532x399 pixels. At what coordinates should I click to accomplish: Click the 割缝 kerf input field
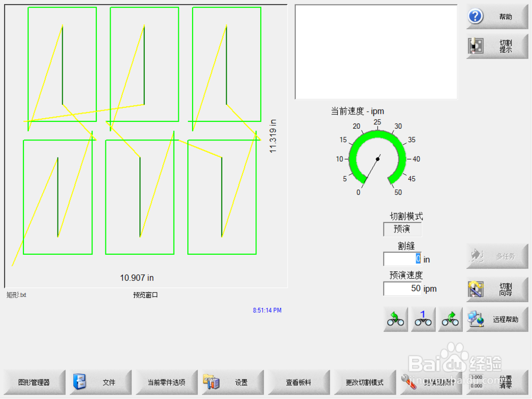[x=402, y=259]
